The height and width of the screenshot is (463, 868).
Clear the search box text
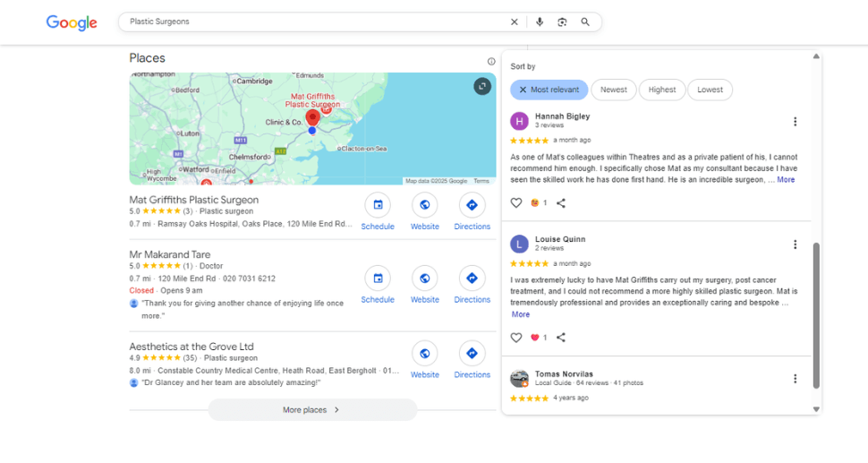(x=515, y=22)
